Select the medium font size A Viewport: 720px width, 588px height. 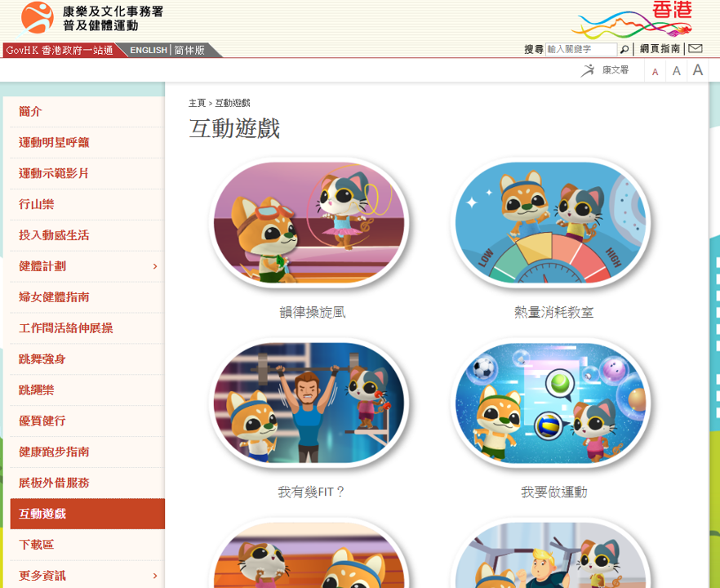pos(677,71)
